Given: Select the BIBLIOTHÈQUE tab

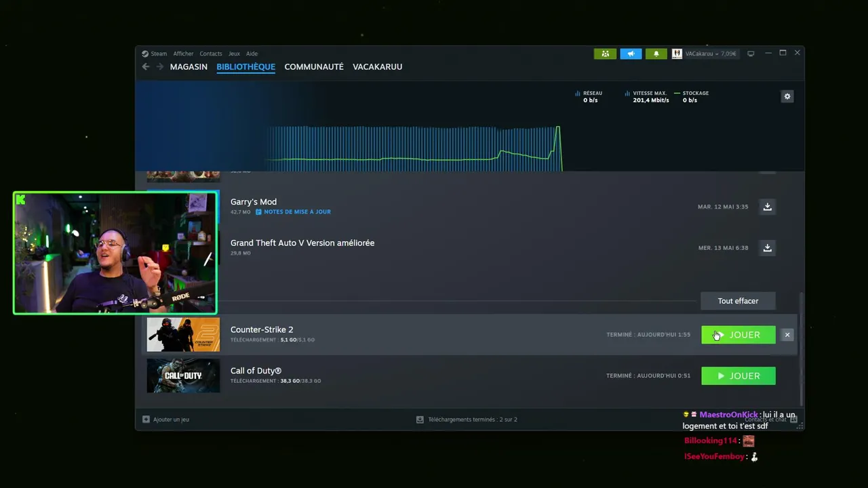Looking at the screenshot, I should [x=245, y=66].
